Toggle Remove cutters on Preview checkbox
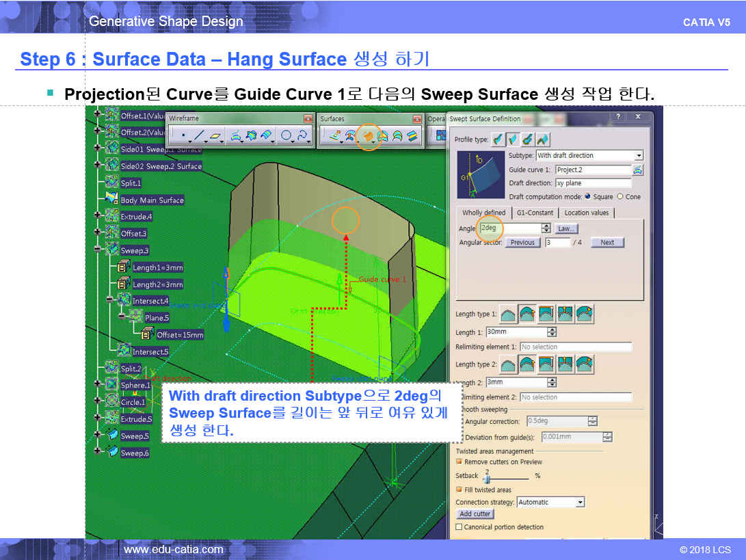 coord(459,462)
